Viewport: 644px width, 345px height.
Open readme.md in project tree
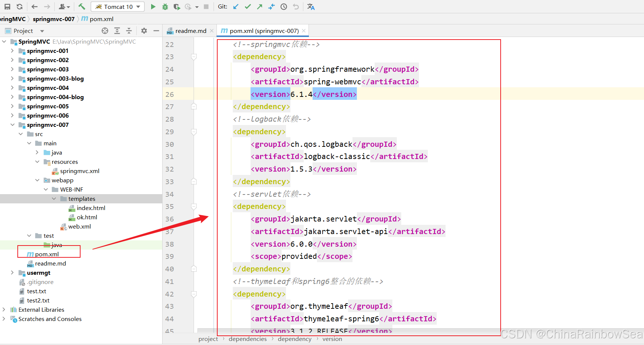click(x=47, y=263)
